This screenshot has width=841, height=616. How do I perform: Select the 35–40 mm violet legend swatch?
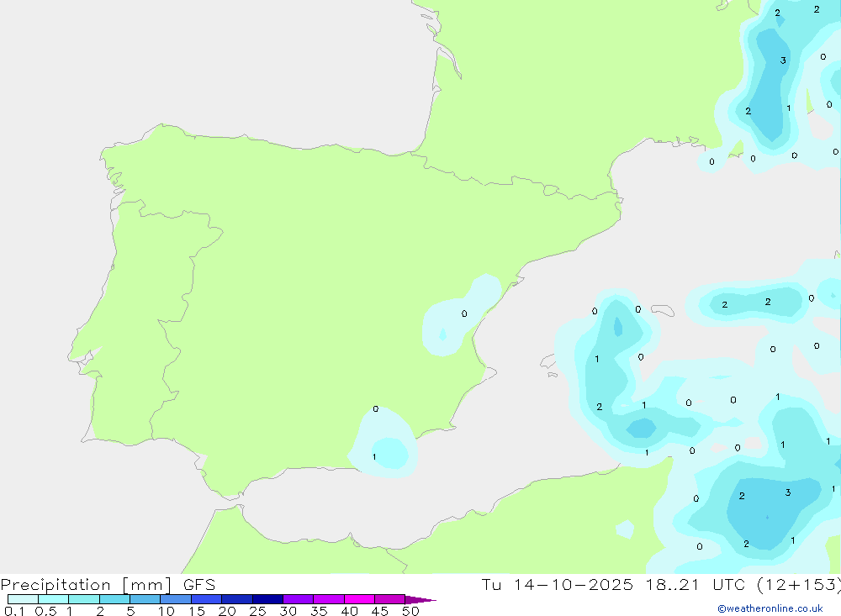click(328, 599)
